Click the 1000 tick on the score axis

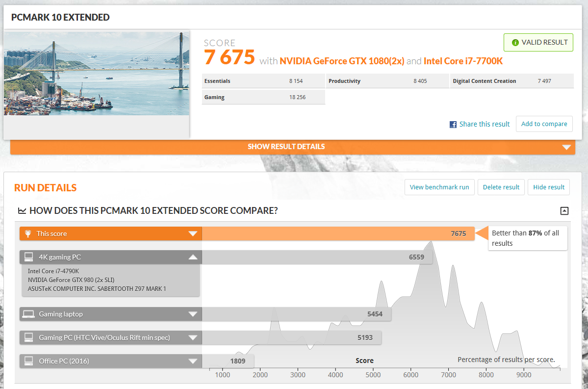[x=222, y=375]
